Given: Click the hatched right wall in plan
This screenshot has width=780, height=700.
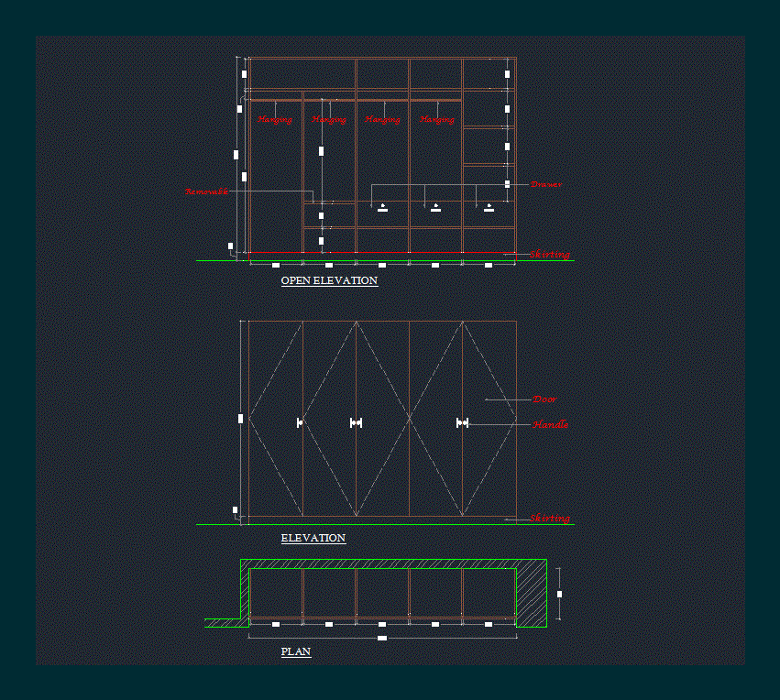Looking at the screenshot, I should pos(531,594).
